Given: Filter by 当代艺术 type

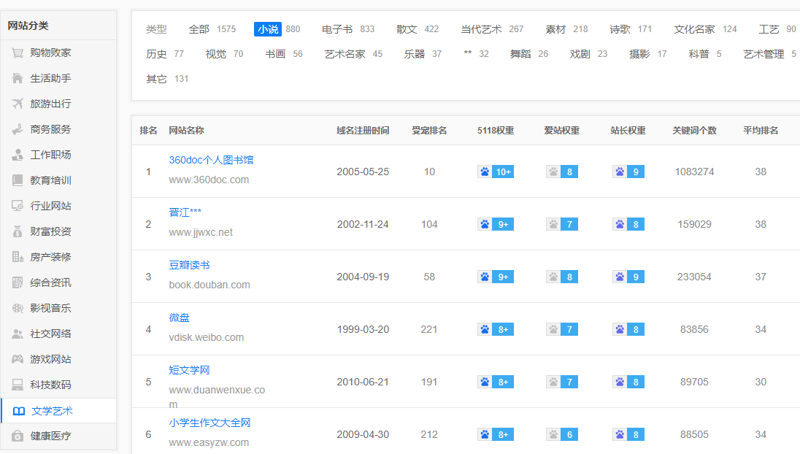Looking at the screenshot, I should point(481,29).
